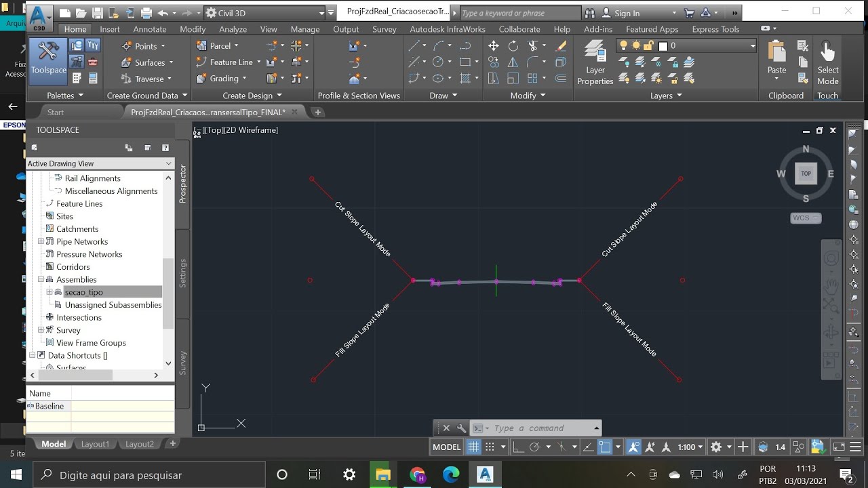This screenshot has height=488, width=868.
Task: Select the Move tool in Modify panel
Action: point(494,45)
